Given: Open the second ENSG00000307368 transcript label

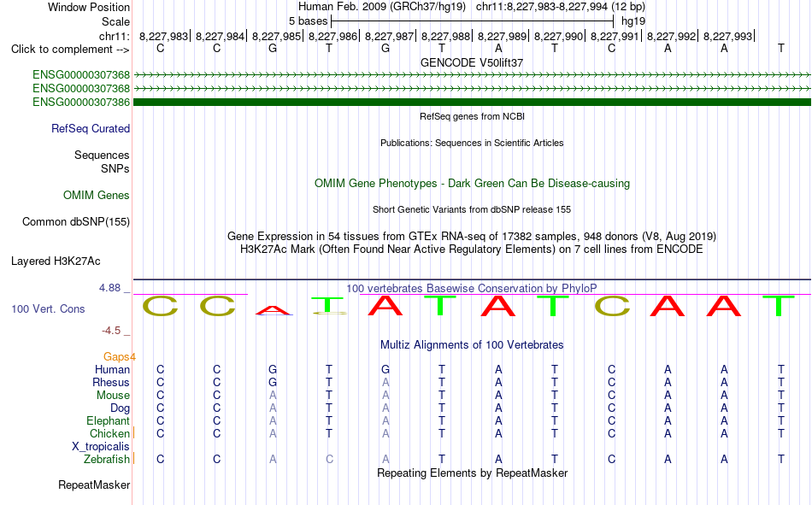Looking at the screenshot, I should pos(81,89).
